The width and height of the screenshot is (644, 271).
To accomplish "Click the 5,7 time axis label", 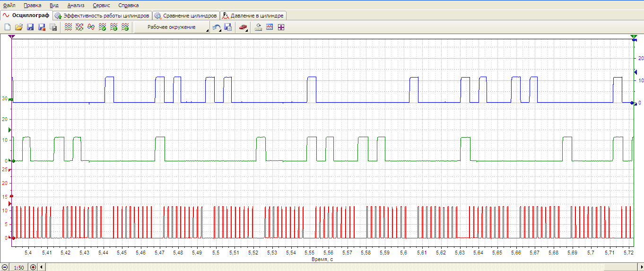I will 591,253.
